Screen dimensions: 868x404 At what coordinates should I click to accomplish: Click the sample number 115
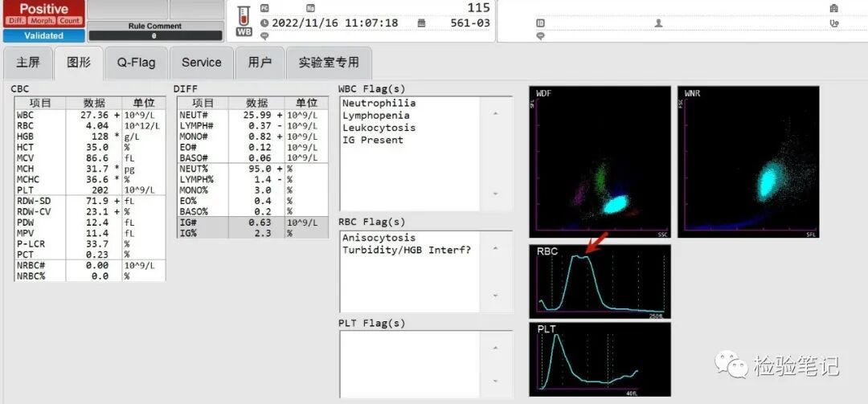tap(478, 7)
